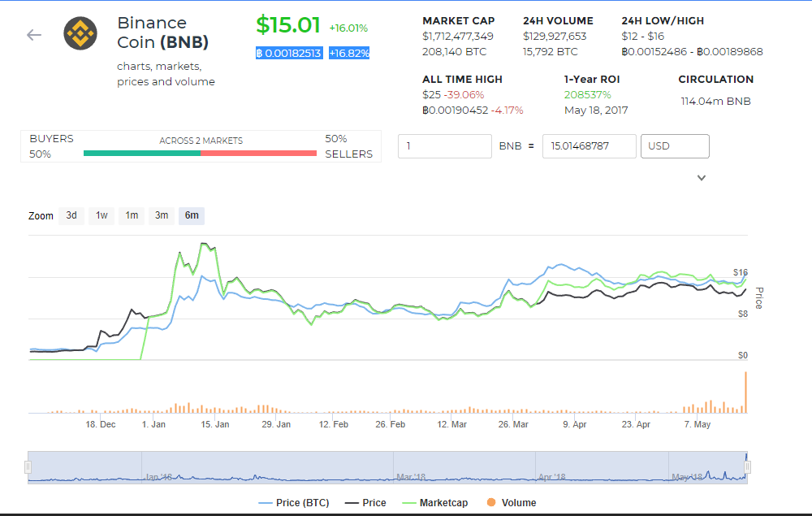Click the ฿0.00190452 all time high value
The width and height of the screenshot is (812, 516).
pyautogui.click(x=456, y=111)
